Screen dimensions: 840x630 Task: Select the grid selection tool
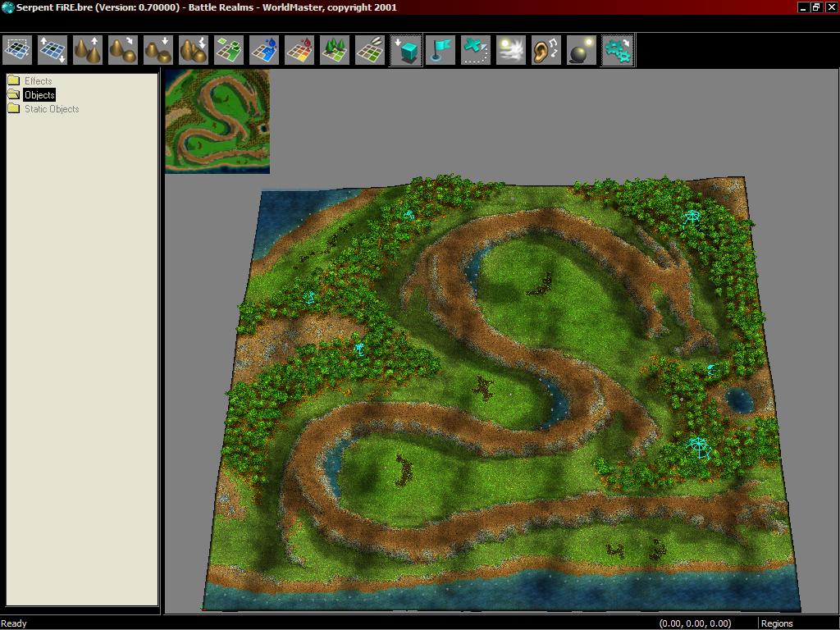tap(17, 50)
